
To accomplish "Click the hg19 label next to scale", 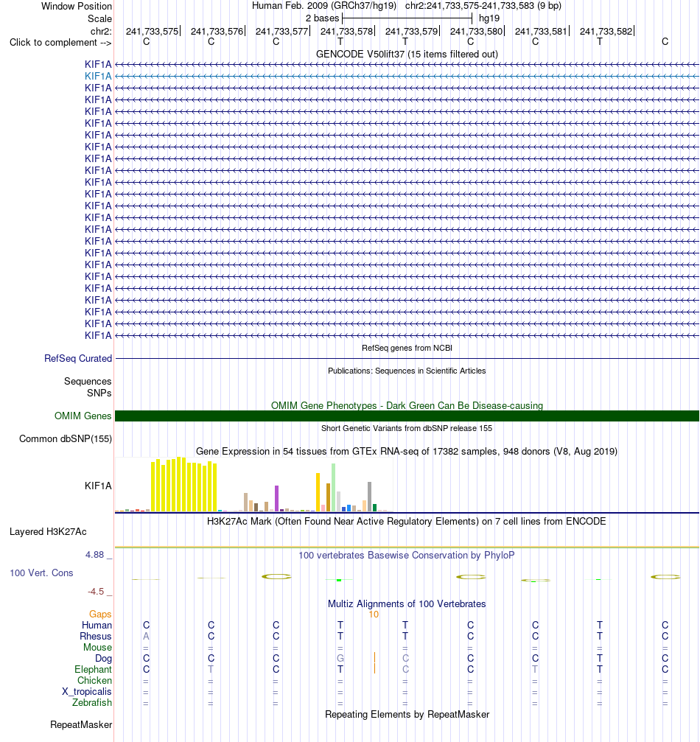I will point(489,18).
